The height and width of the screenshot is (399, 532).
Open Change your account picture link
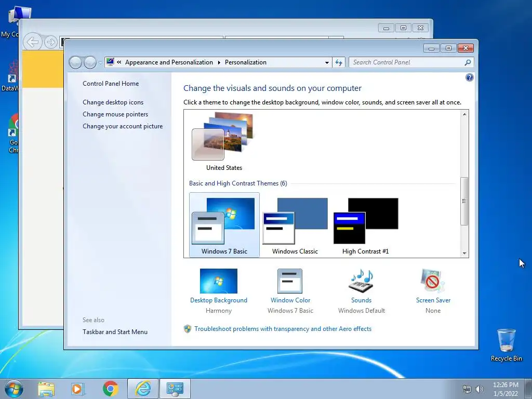click(123, 126)
